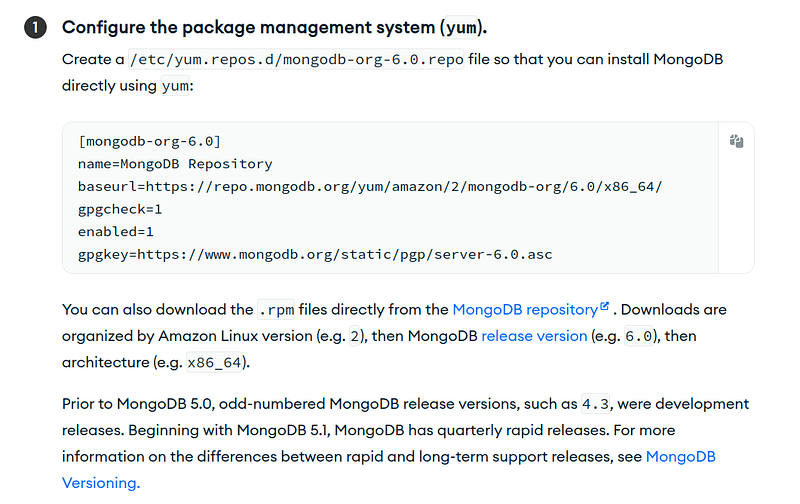This screenshot has width=800, height=504.
Task: Click the Configure package management system heading
Action: 274,27
